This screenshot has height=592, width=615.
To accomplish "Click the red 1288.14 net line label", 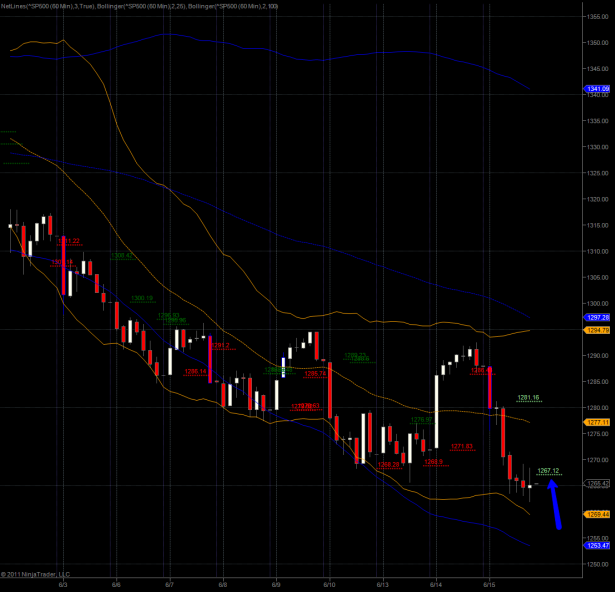I will click(x=196, y=371).
